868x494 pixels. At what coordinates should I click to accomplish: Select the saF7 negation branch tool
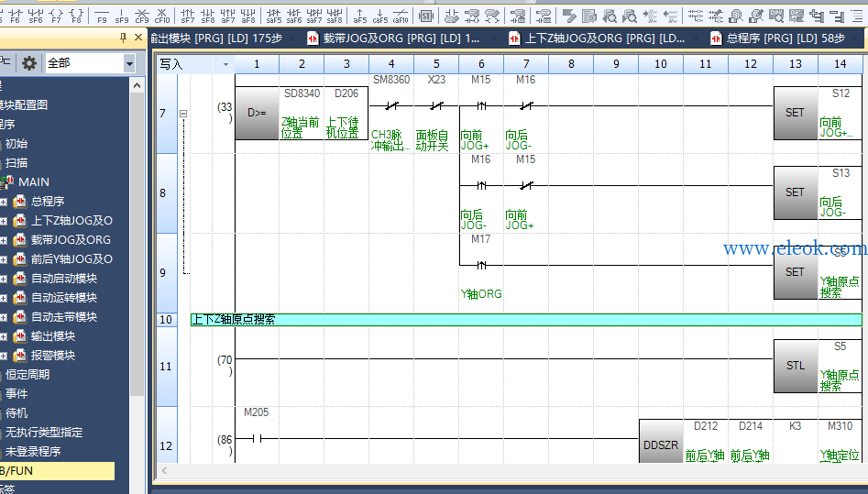pos(313,16)
